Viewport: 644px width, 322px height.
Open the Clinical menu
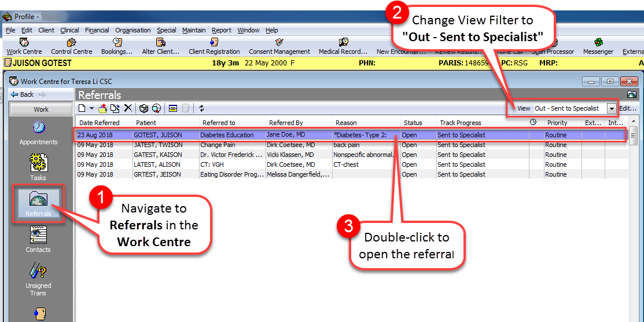(x=69, y=30)
